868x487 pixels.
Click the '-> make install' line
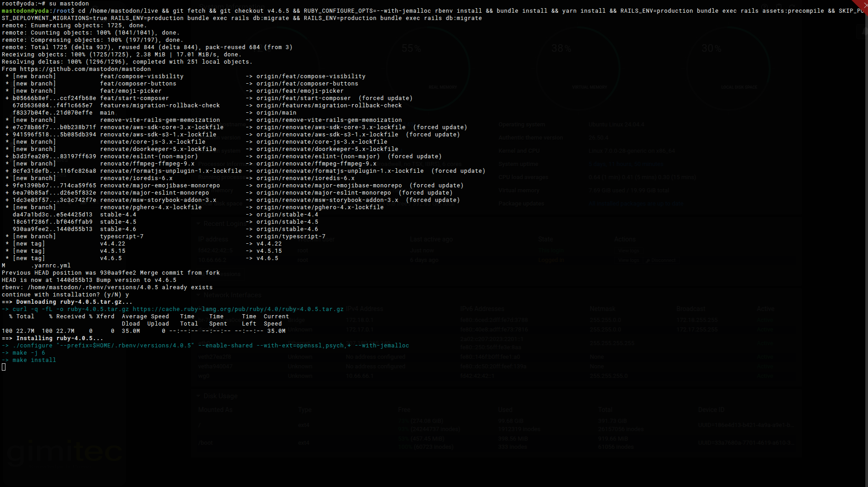click(x=29, y=360)
